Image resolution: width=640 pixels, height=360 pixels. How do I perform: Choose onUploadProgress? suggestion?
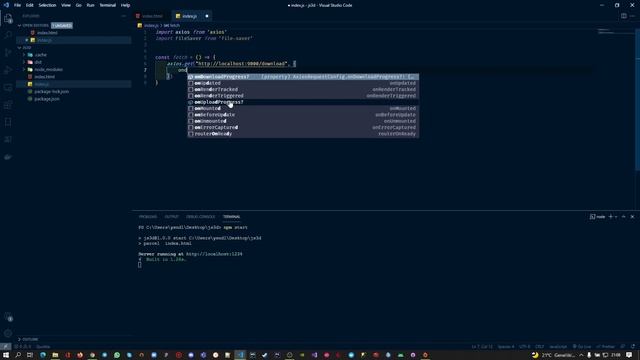pos(303,102)
